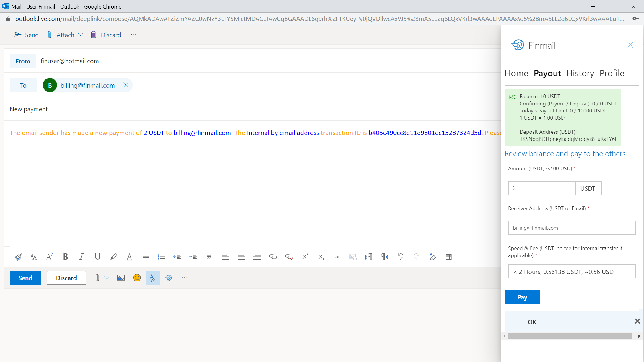The width and height of the screenshot is (644, 362).
Task: Open the emoji picker
Action: click(x=137, y=278)
